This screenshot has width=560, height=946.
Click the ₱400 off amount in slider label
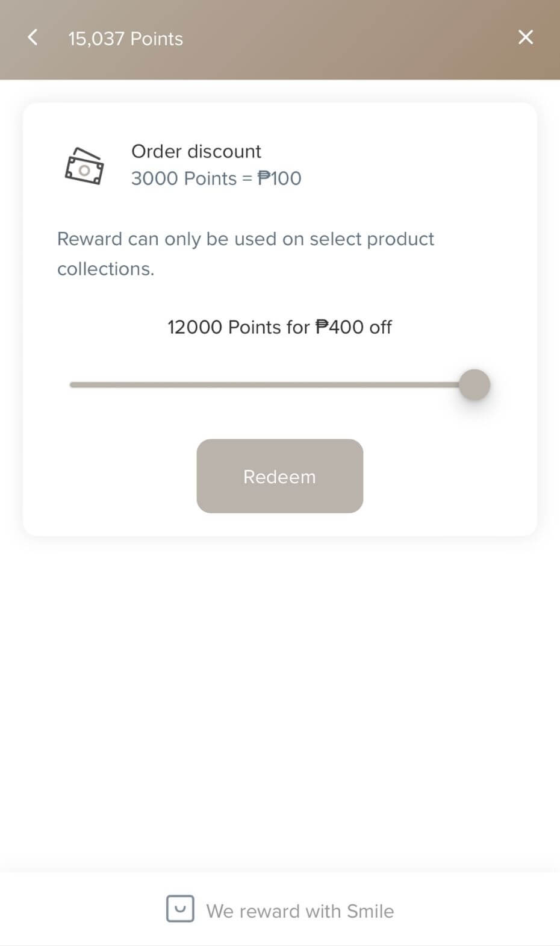click(353, 327)
